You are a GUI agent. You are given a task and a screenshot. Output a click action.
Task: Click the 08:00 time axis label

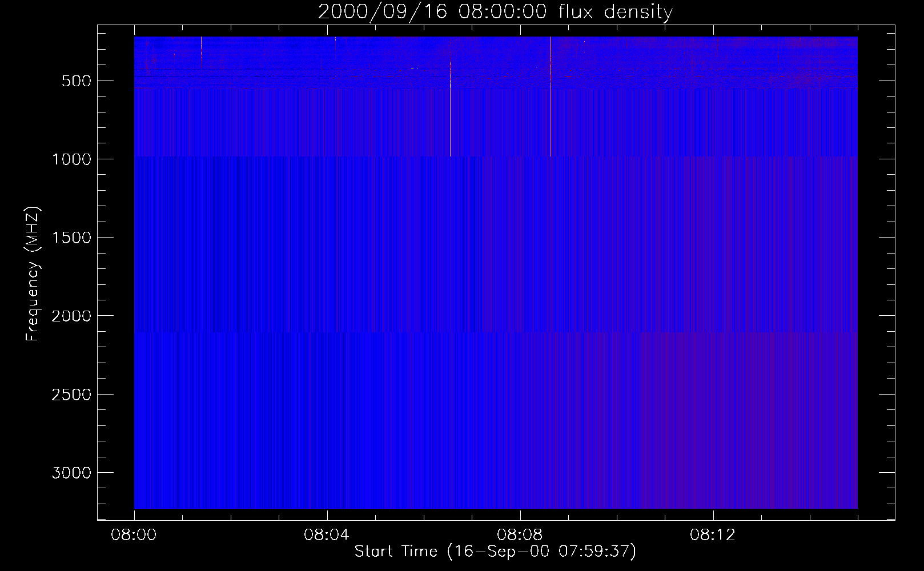(134, 535)
